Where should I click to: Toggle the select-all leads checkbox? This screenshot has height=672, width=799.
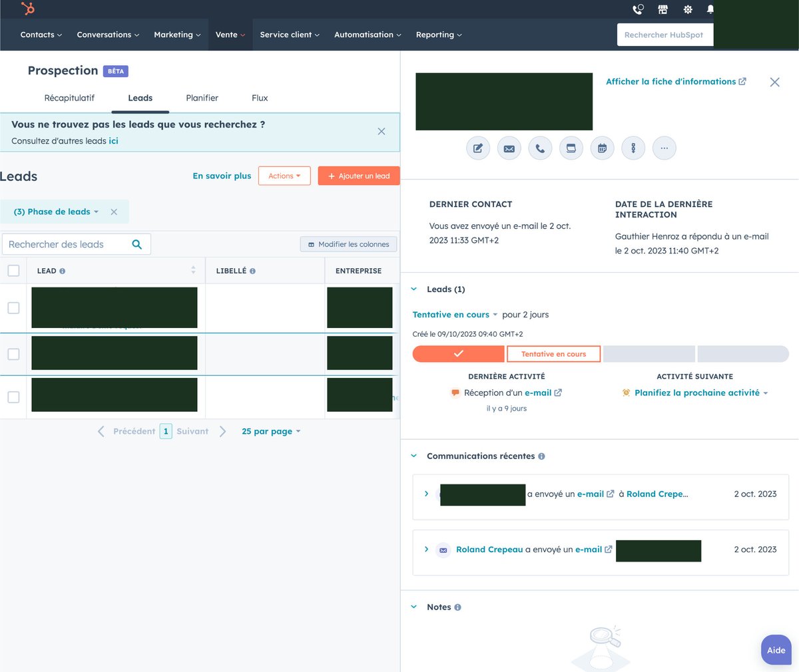coord(13,271)
